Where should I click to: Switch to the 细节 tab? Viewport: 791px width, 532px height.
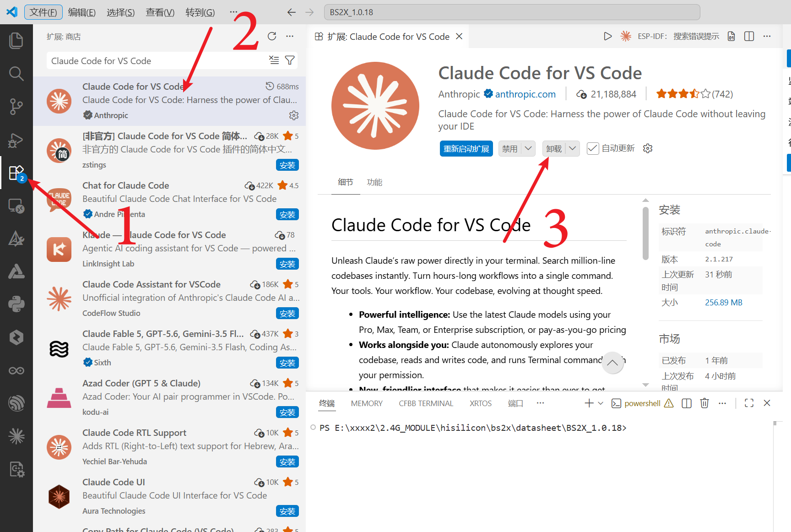point(346,182)
